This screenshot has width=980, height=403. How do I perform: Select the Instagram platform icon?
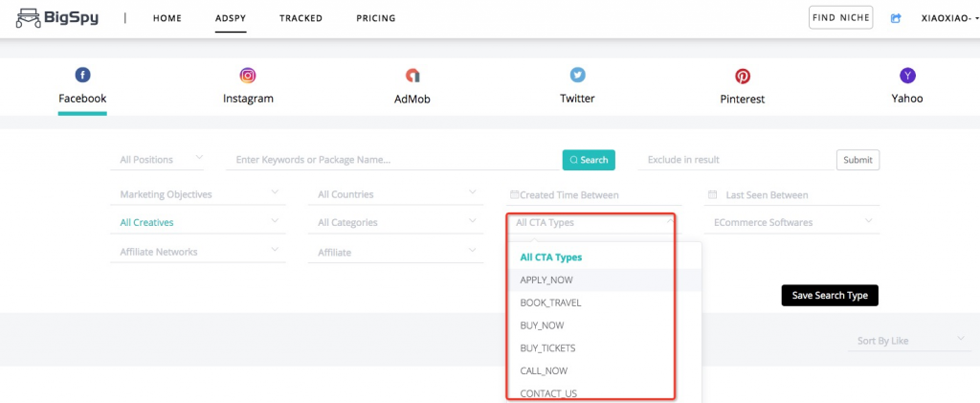point(248,76)
